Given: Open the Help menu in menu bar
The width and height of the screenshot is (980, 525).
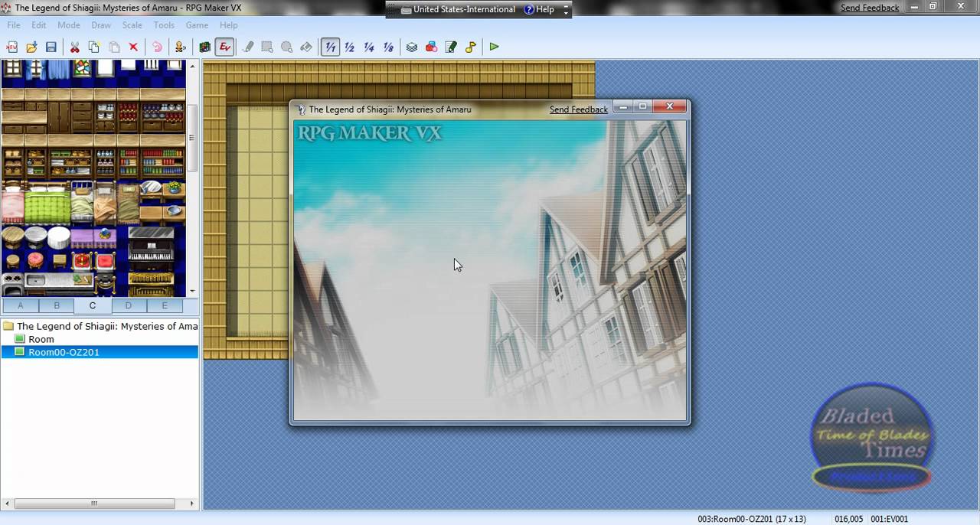Looking at the screenshot, I should click(x=229, y=25).
